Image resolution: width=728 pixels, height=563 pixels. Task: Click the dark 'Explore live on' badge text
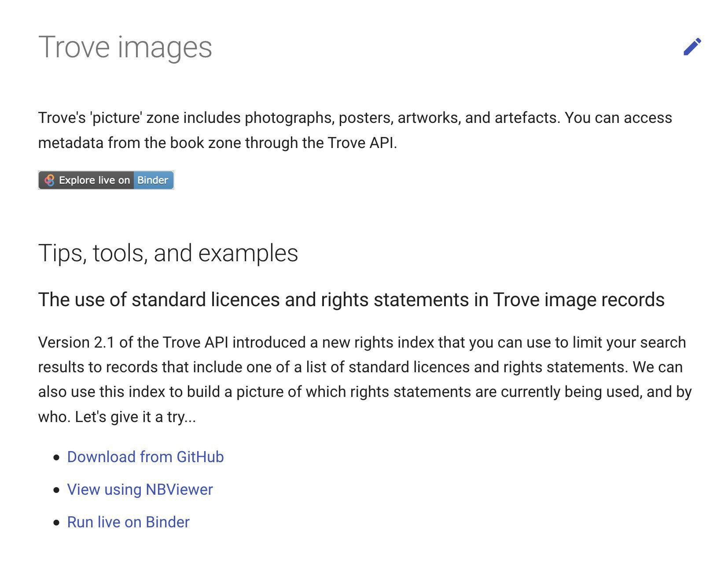pos(94,180)
